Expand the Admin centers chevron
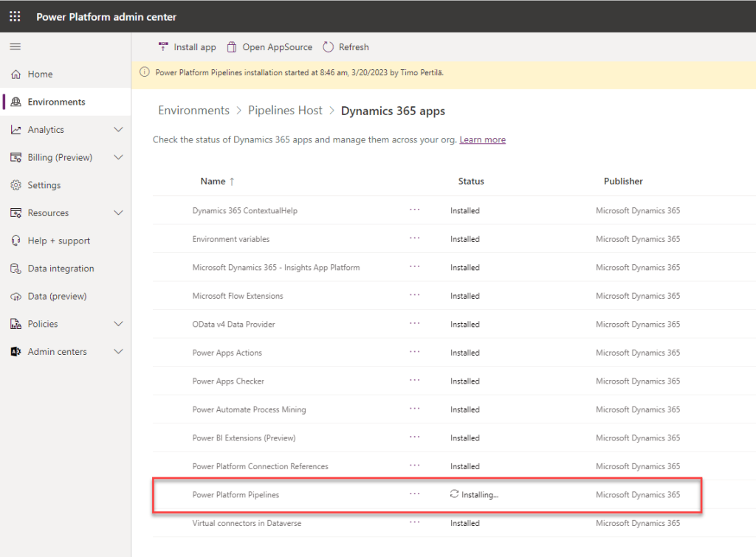The height and width of the screenshot is (557, 756). (118, 352)
